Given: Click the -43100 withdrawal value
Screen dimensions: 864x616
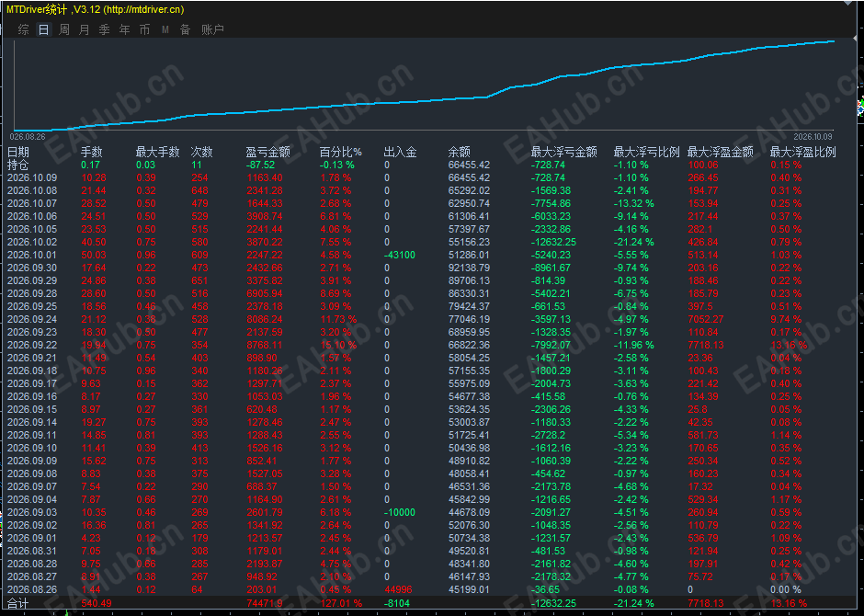Looking at the screenshot, I should point(400,255).
